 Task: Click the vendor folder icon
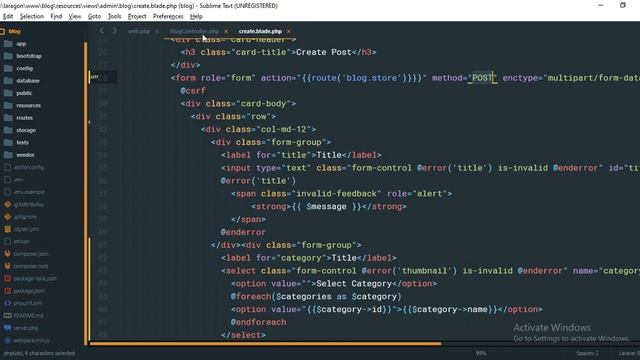(x=8, y=155)
